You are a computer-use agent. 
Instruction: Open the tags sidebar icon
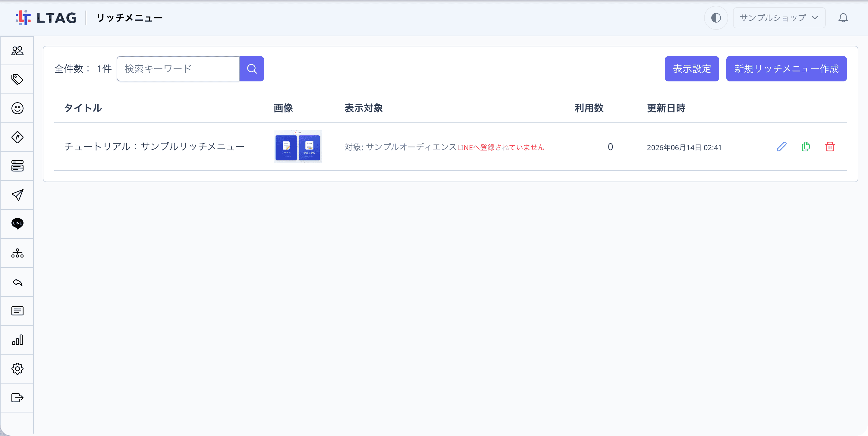click(x=17, y=80)
